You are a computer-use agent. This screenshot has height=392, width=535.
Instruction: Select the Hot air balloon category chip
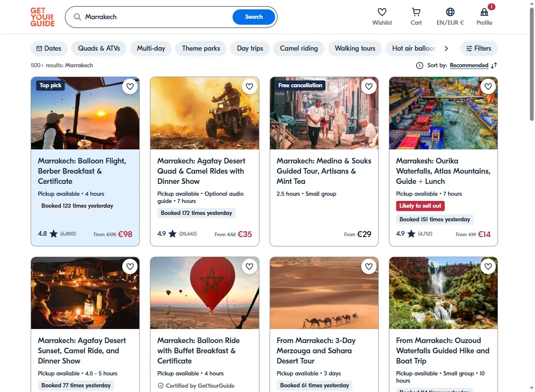(411, 49)
